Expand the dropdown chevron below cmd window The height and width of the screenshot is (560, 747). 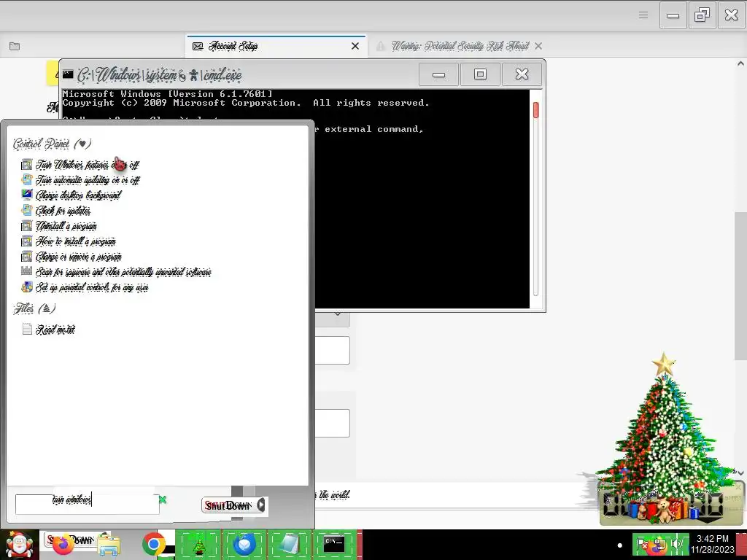[x=337, y=314]
